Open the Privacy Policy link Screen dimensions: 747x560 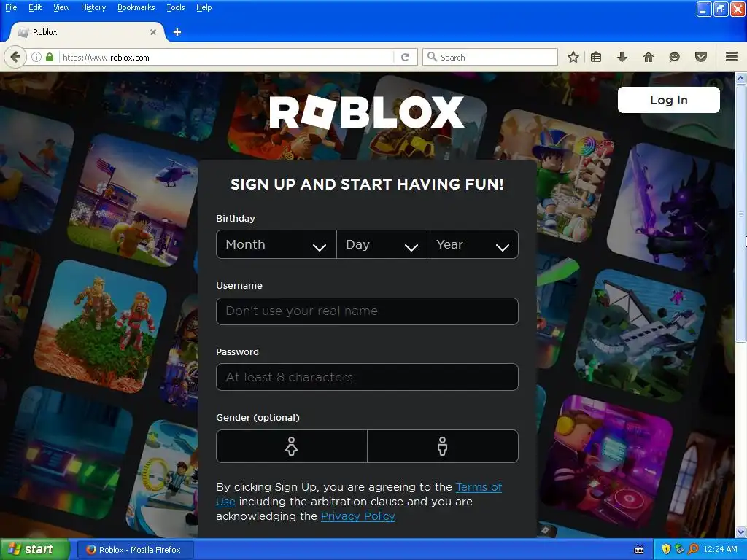pyautogui.click(x=357, y=516)
